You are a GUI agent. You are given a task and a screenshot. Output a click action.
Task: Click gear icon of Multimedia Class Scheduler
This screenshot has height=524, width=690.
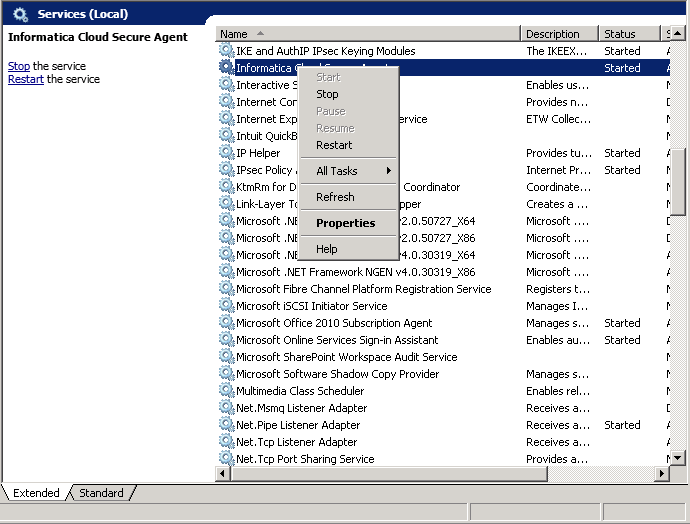[x=226, y=390]
